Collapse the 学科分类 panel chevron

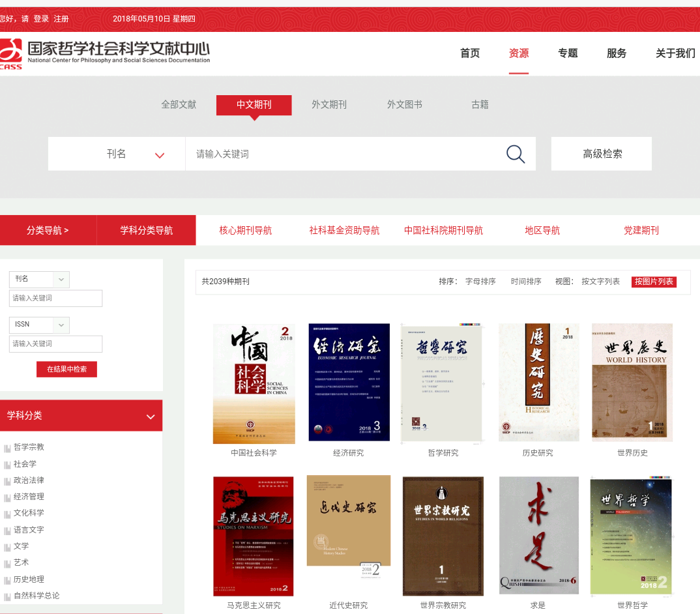[151, 417]
